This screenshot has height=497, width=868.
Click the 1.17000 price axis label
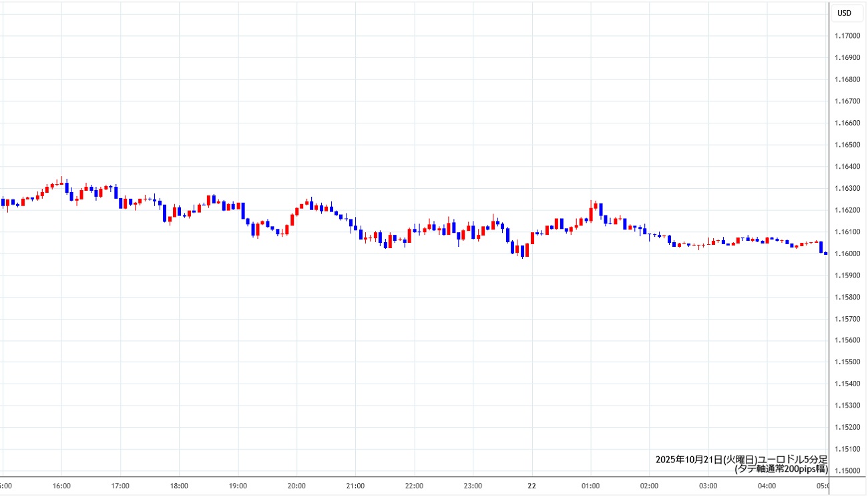847,36
